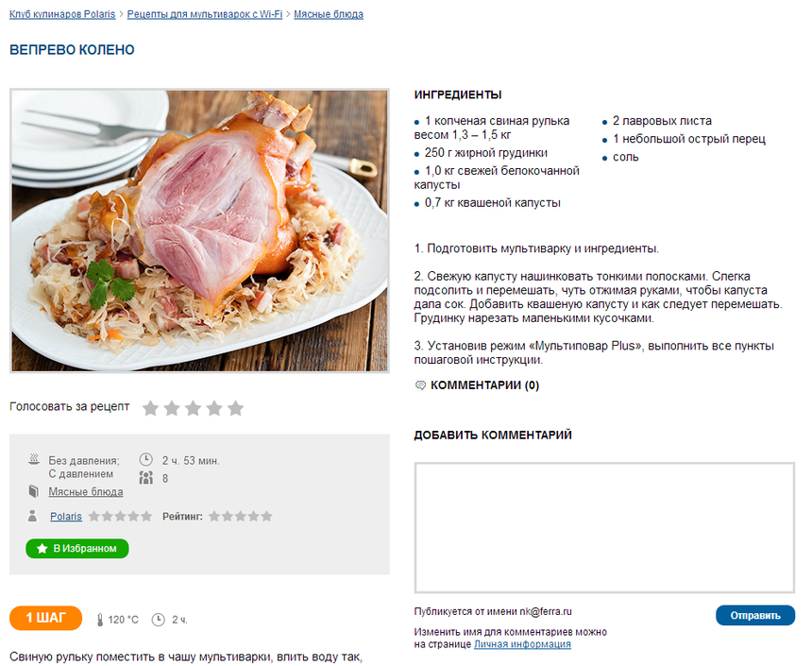
Task: Click the category book icon beside Мясные блюда
Action: point(34,491)
